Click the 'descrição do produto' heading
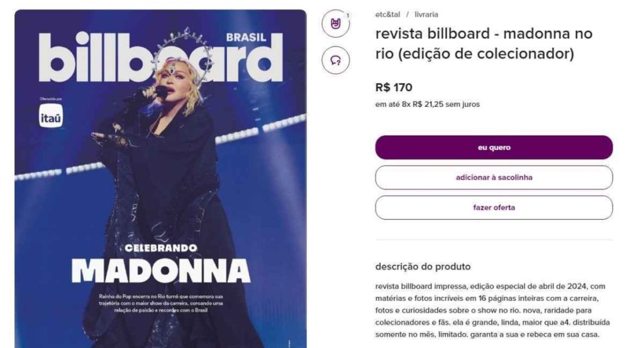 click(423, 267)
